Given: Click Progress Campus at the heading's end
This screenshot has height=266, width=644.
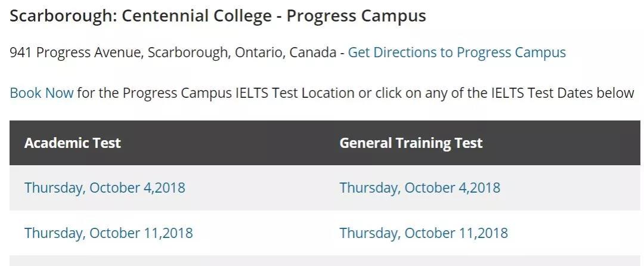Looking at the screenshot, I should click(356, 17).
